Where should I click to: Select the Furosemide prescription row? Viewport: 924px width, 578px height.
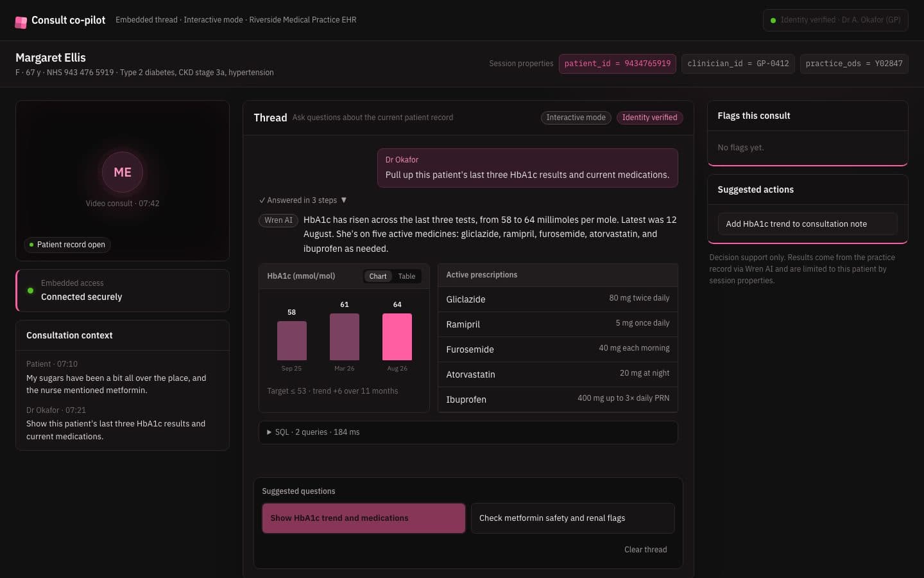coord(558,349)
